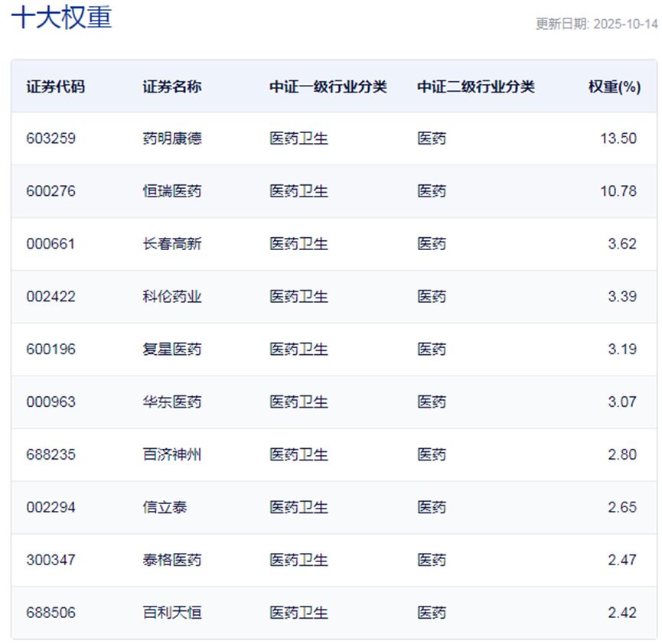This screenshot has height=644, width=662.
Task: Select the 证券代码 column header
Action: [55, 86]
